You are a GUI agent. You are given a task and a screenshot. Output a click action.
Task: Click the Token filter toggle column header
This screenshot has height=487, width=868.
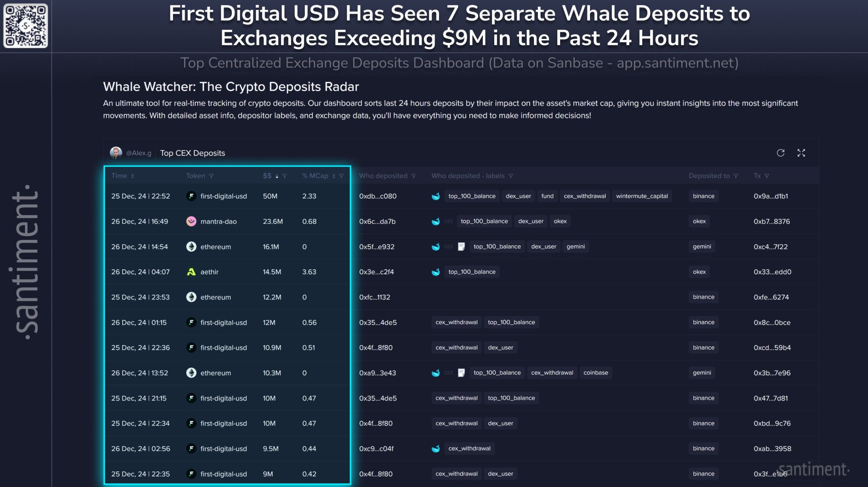[211, 176]
